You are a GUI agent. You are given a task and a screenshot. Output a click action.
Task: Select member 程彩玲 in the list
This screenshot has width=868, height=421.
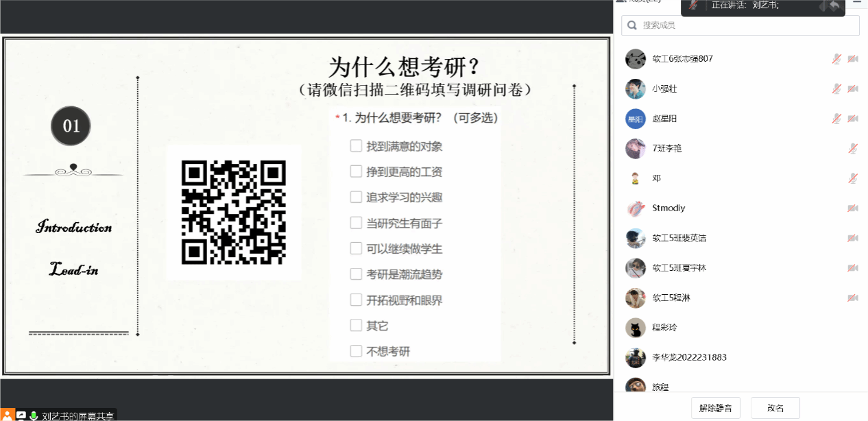[664, 328]
